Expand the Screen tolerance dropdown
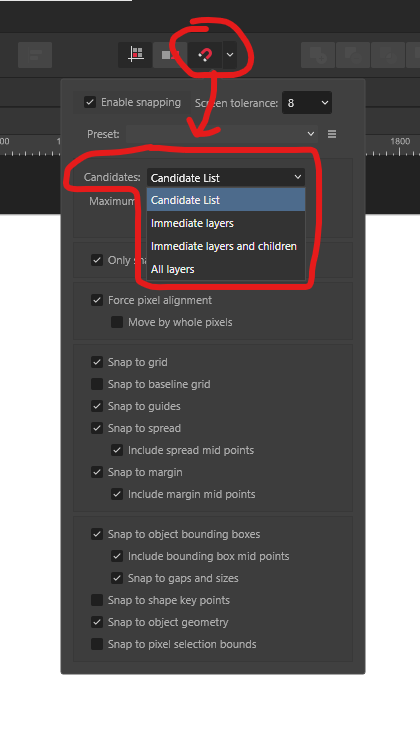420x738 pixels. point(307,103)
